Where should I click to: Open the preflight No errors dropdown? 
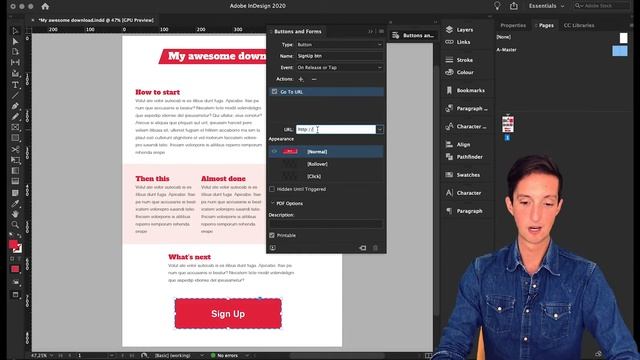pyautogui.click(x=247, y=356)
